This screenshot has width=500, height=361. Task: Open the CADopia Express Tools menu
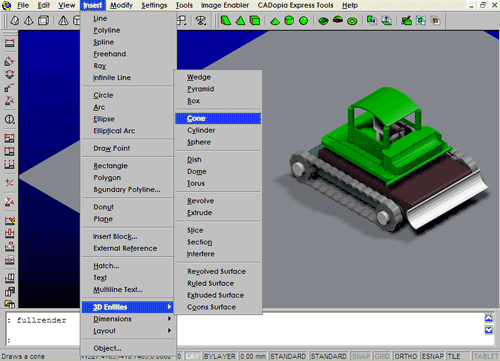pyautogui.click(x=295, y=5)
